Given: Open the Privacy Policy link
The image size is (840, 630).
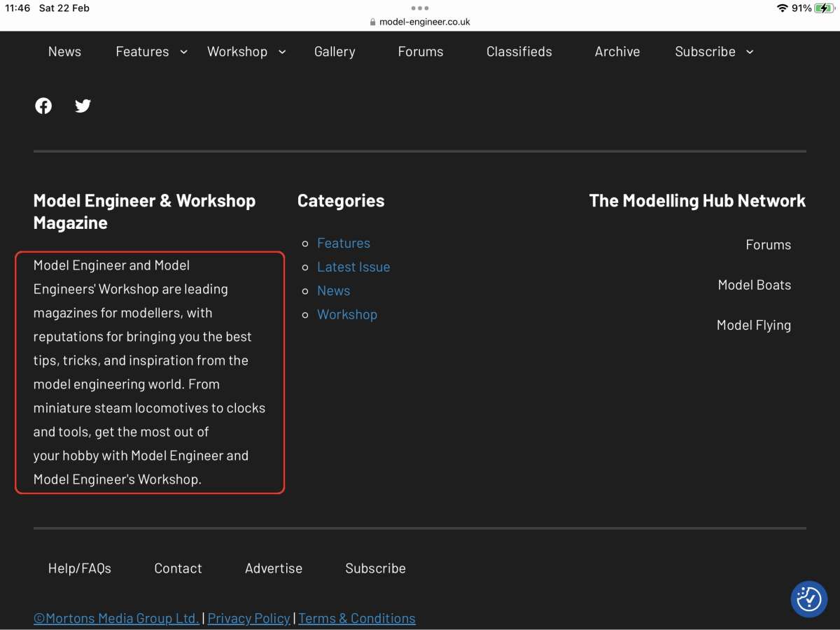Looking at the screenshot, I should point(249,618).
